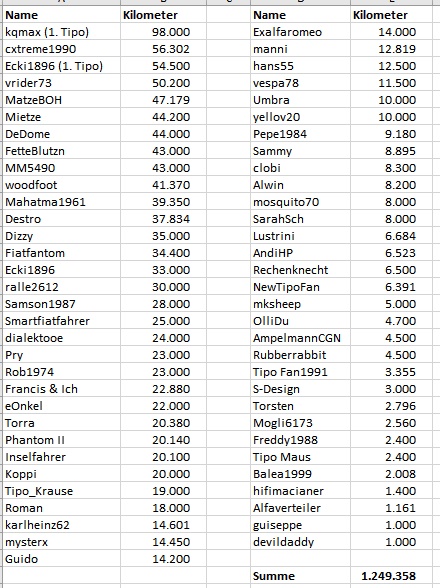The image size is (440, 588).
Task: Select the cell containing kqmax (1. Tipo)
Action: click(62, 32)
